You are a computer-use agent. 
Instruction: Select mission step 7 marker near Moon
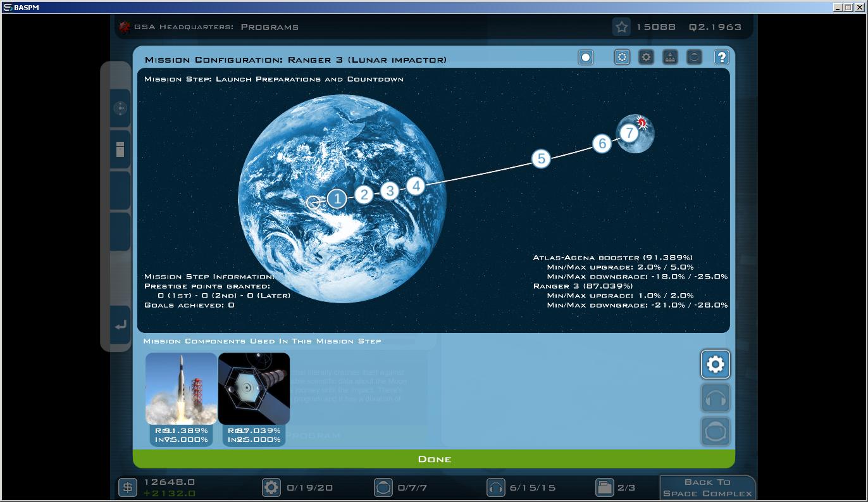[x=628, y=133]
